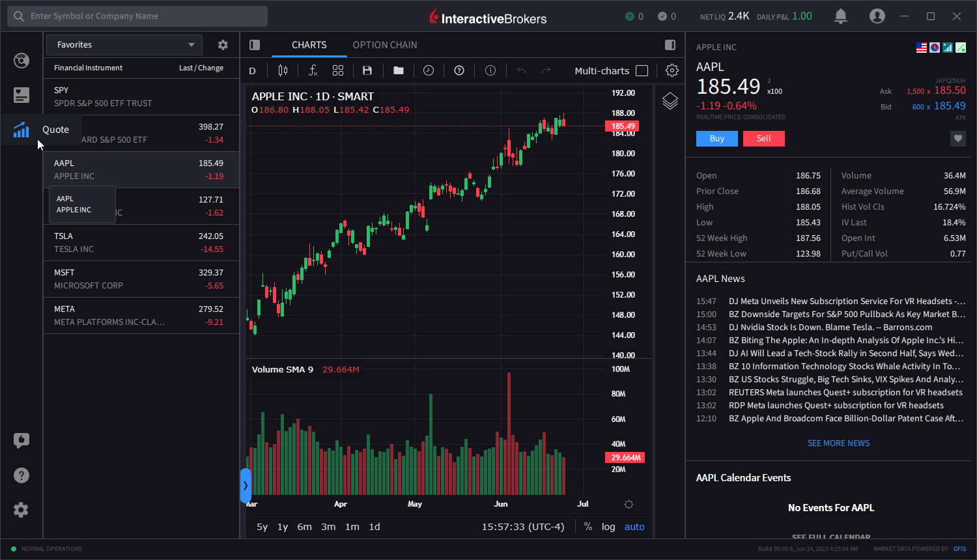This screenshot has height=560, width=977.
Task: Select SPY row in watchlist
Action: (141, 96)
